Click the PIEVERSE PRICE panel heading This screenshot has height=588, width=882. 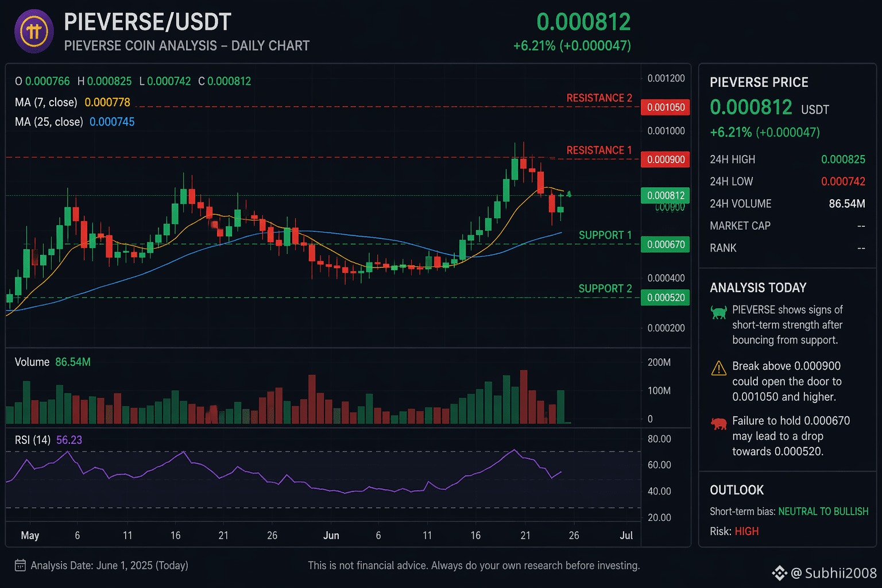759,83
